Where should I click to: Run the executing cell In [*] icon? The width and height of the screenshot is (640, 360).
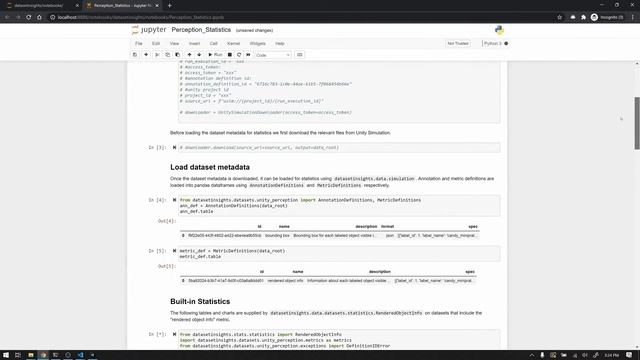(x=174, y=334)
